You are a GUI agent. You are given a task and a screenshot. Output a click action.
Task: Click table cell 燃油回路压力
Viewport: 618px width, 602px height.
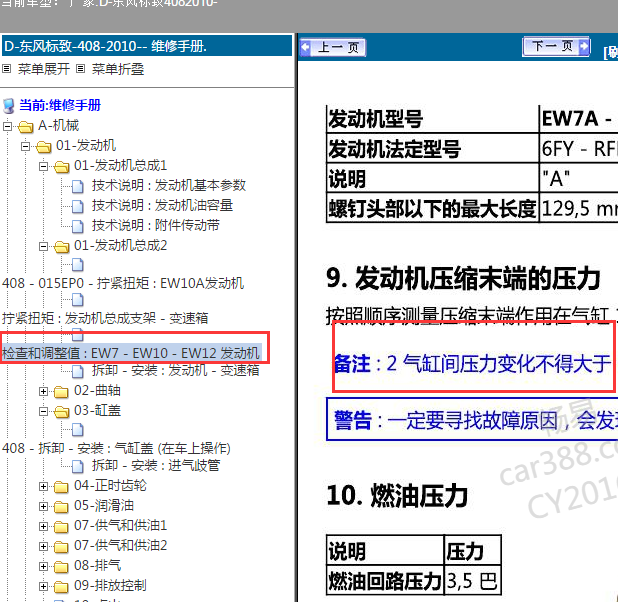coord(385,580)
